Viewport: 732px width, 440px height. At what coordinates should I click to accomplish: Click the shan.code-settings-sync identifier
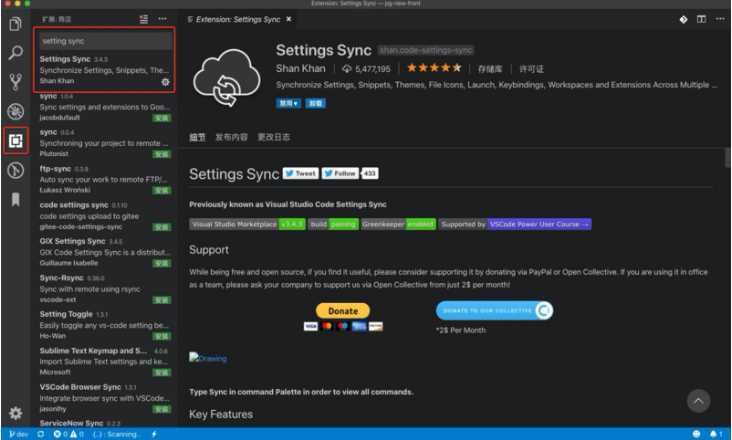click(x=426, y=50)
